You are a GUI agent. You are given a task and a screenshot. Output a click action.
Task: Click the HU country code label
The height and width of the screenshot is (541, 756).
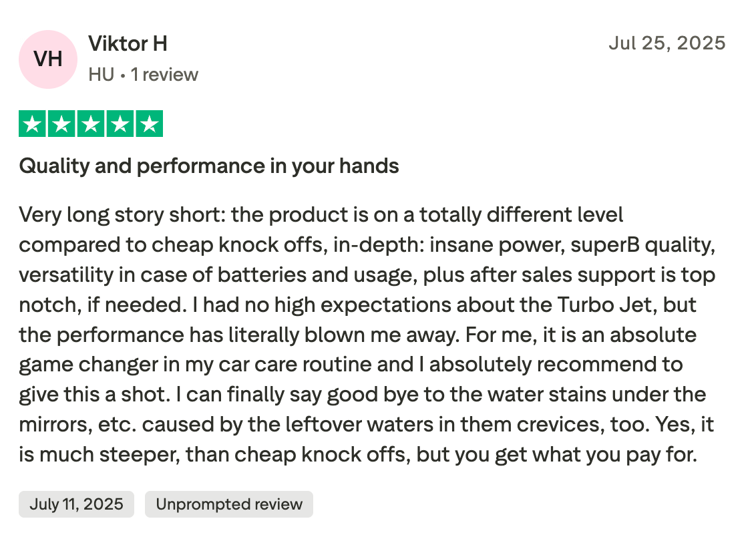click(x=102, y=74)
